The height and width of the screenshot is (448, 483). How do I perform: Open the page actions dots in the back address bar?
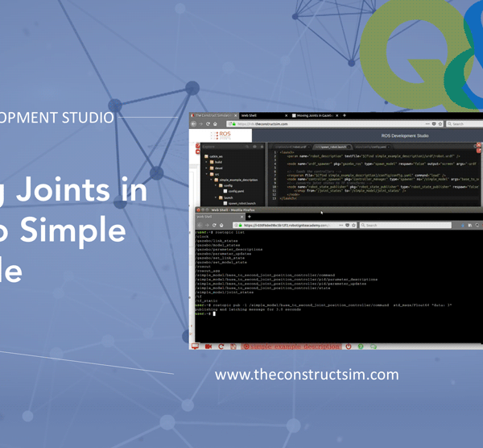tap(427, 124)
